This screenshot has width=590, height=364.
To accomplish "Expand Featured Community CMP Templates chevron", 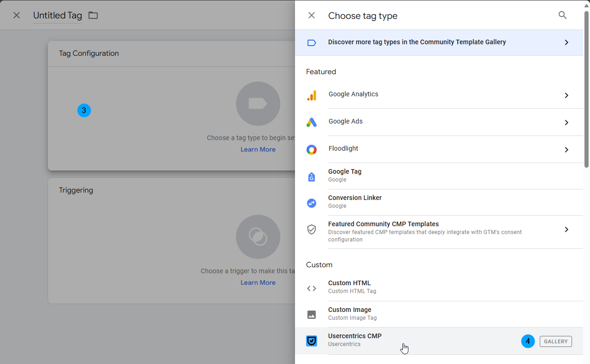I will point(566,229).
